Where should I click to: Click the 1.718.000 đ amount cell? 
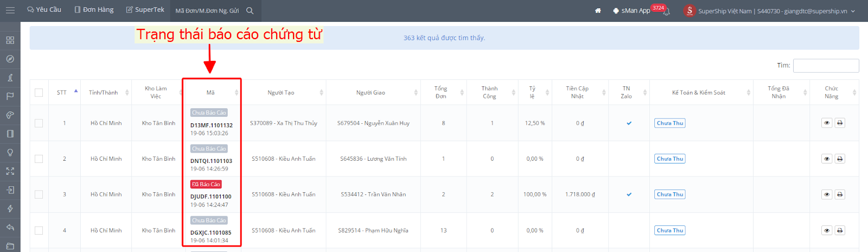(580, 194)
